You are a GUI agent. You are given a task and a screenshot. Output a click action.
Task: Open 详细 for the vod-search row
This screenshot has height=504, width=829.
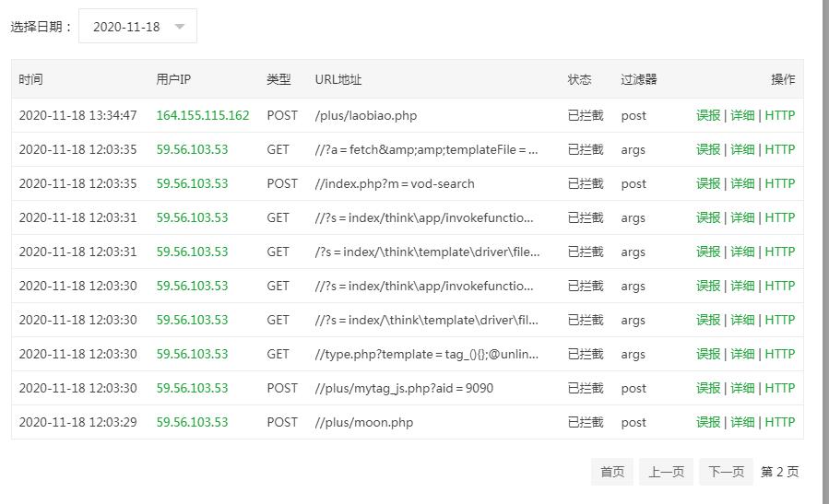[742, 183]
